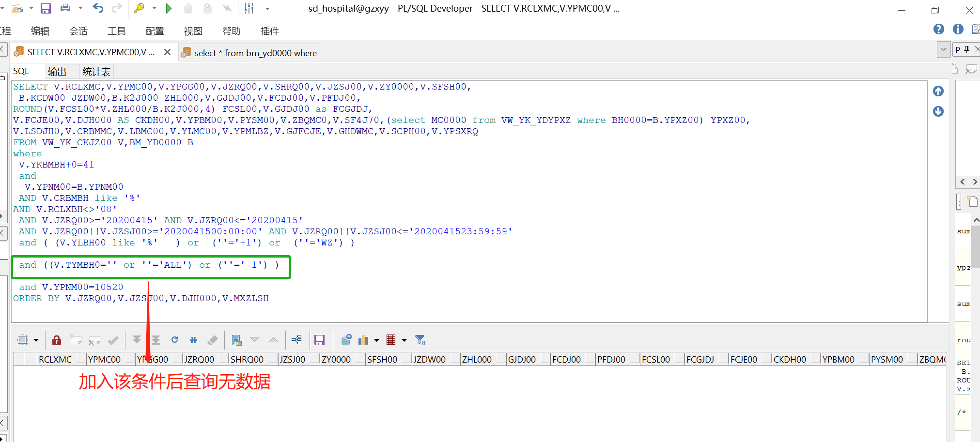Open the 编辑 menu
Image resolution: width=980 pixels, height=442 pixels.
(x=40, y=31)
